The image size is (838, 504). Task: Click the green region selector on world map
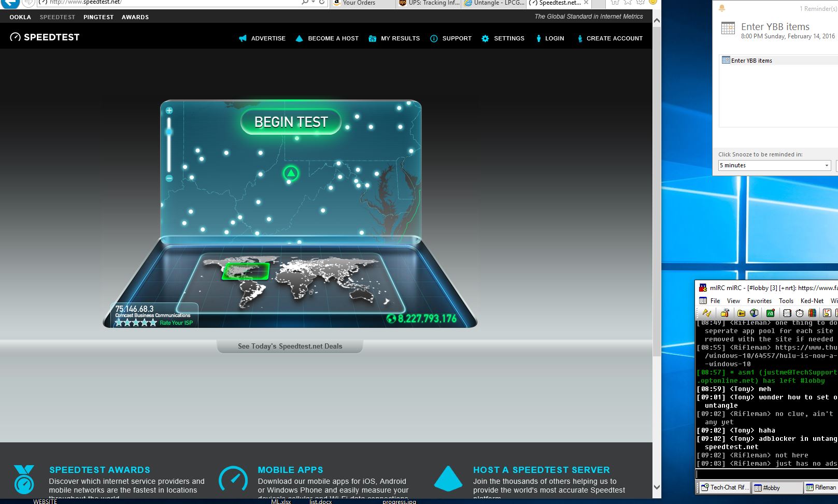coord(246,271)
